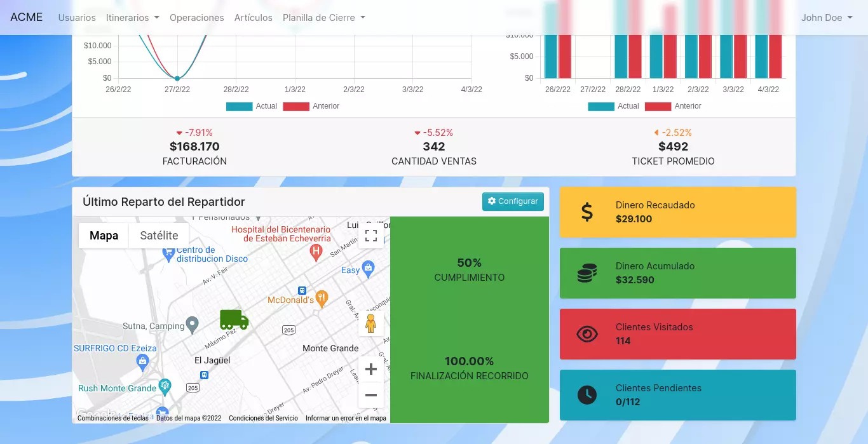Toggle Actual series in the bar chart legend
The image size is (868, 444).
pyautogui.click(x=613, y=106)
